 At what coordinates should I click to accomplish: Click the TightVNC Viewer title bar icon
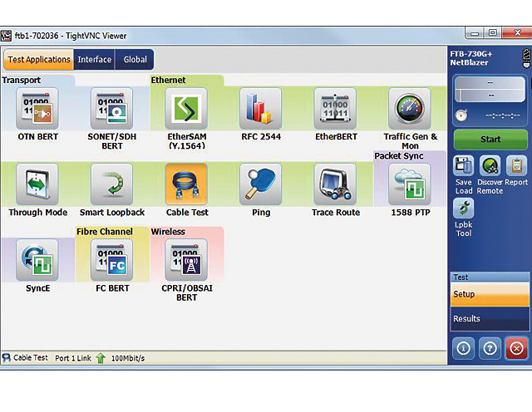pos(6,36)
